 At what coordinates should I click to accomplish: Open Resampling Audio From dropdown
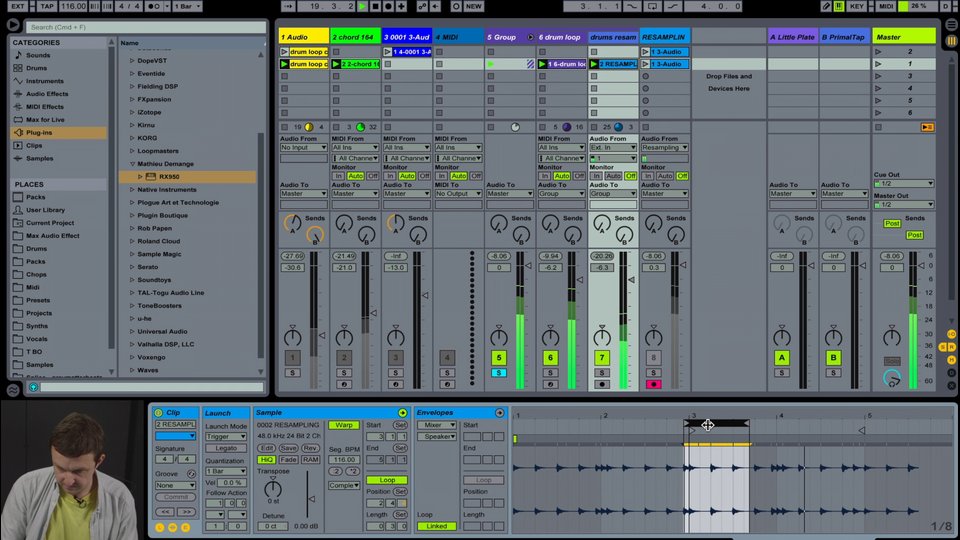664,148
